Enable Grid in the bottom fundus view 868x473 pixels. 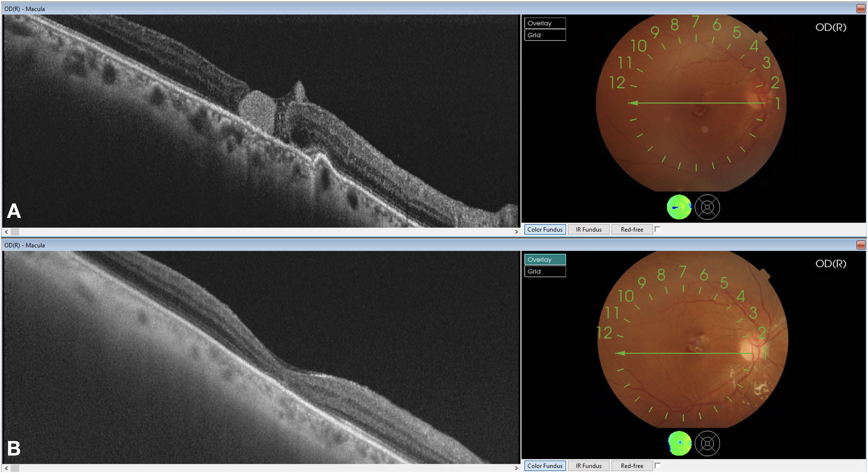coord(545,271)
